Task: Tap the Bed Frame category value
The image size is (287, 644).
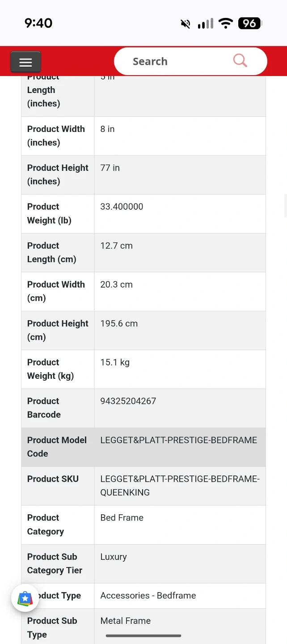Action: [x=122, y=517]
